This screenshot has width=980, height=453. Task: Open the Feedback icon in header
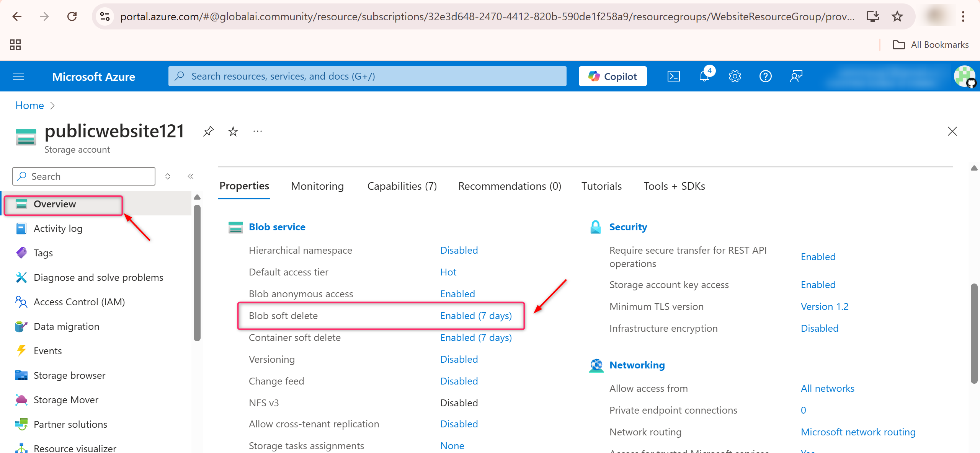click(796, 76)
